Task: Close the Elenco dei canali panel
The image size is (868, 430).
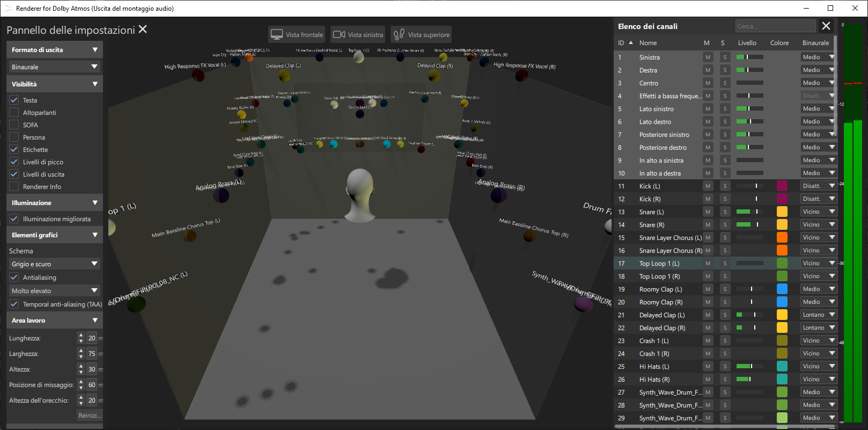Action: 826,26
